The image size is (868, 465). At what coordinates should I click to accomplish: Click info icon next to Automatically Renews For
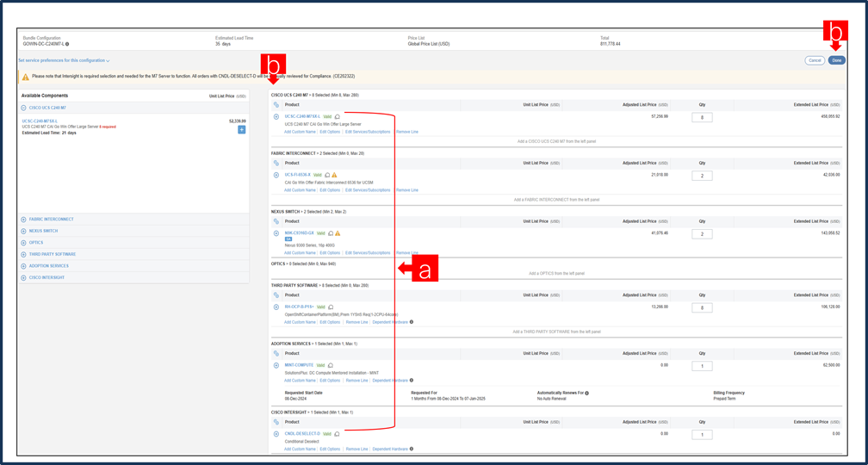(586, 393)
